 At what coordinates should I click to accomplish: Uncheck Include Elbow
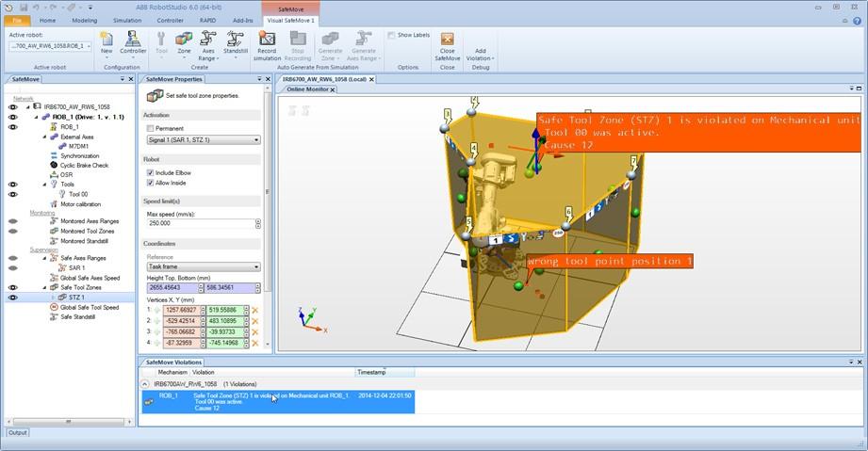coord(150,172)
